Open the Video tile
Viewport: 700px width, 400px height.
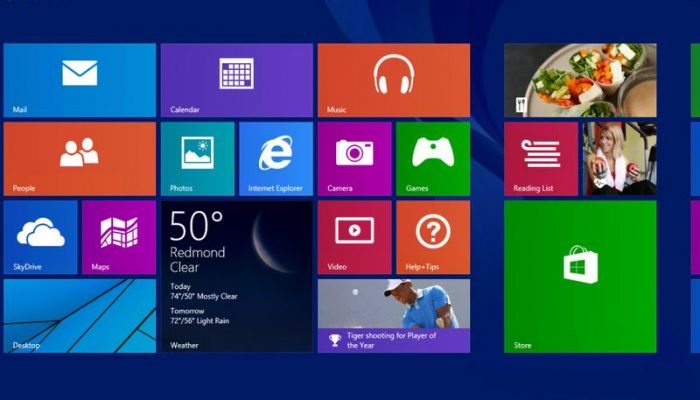[x=354, y=238]
